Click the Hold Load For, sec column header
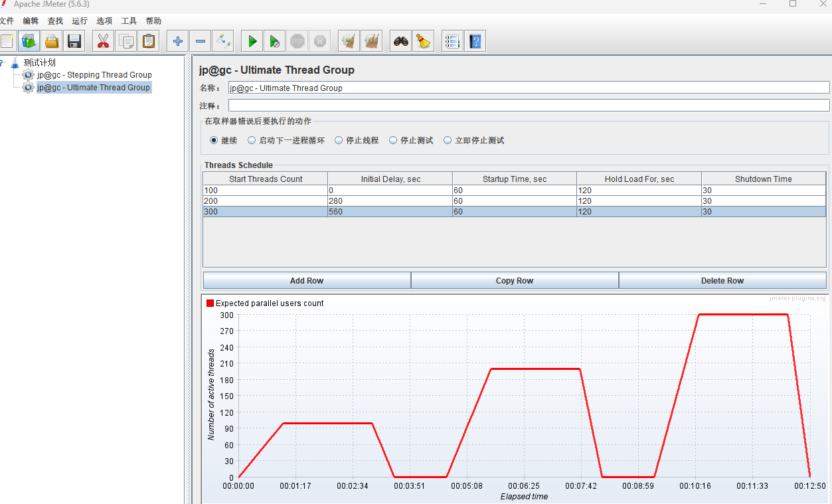This screenshot has width=832, height=504. (639, 179)
